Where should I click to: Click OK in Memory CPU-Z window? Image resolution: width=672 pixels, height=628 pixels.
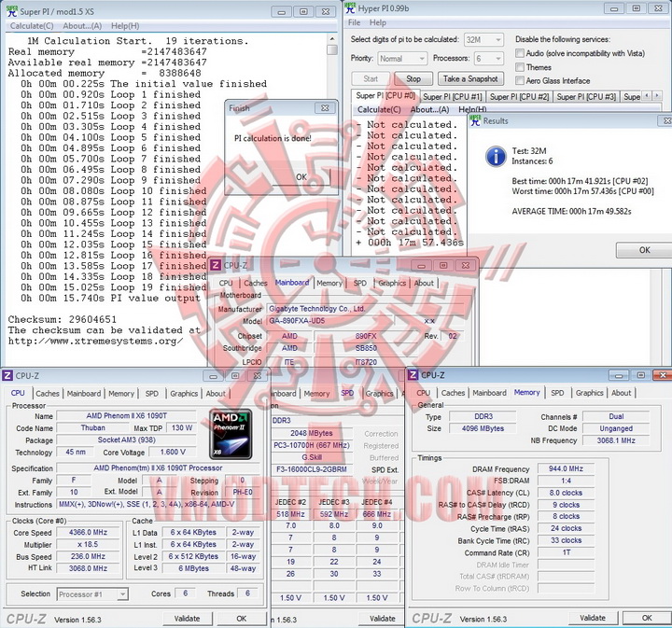pos(647,618)
